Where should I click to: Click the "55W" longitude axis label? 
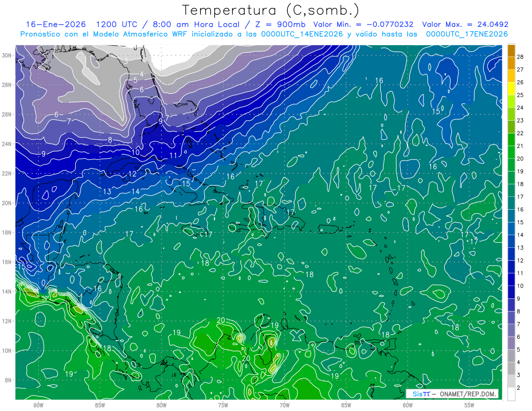pos(469,405)
